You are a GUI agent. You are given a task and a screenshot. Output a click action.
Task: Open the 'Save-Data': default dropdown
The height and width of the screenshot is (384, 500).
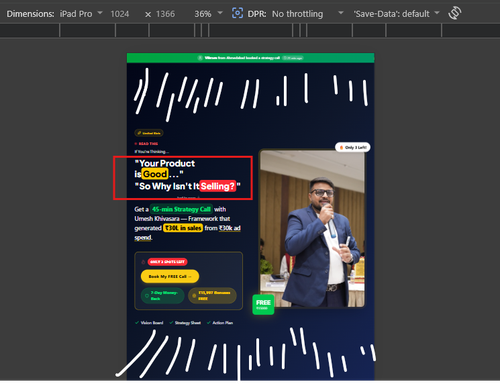point(396,14)
